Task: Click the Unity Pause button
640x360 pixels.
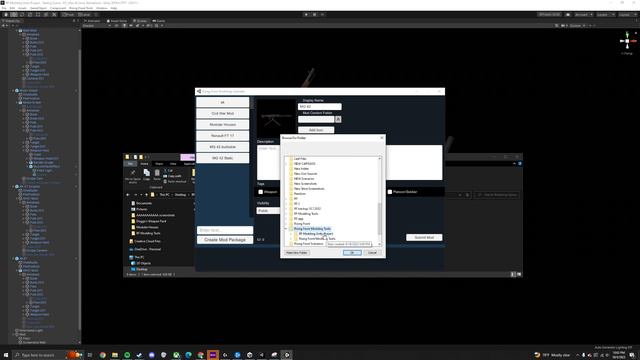Action: pyautogui.click(x=314, y=15)
